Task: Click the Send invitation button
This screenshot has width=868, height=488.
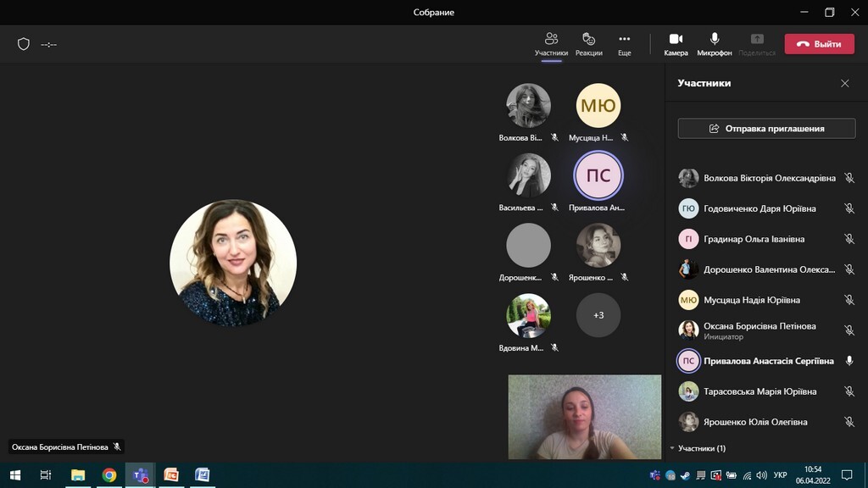Action: tap(766, 129)
